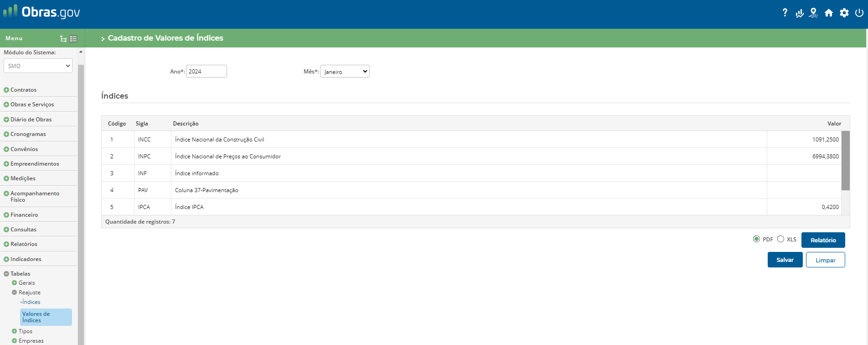Open the Módulo do Sistema SMO dropdown
The height and width of the screenshot is (345, 868).
click(x=38, y=66)
